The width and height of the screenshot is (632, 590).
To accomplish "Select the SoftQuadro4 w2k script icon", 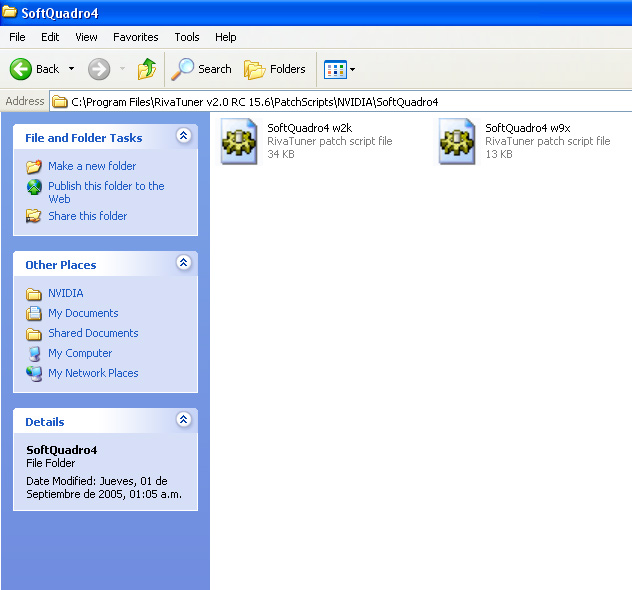I will pos(239,141).
